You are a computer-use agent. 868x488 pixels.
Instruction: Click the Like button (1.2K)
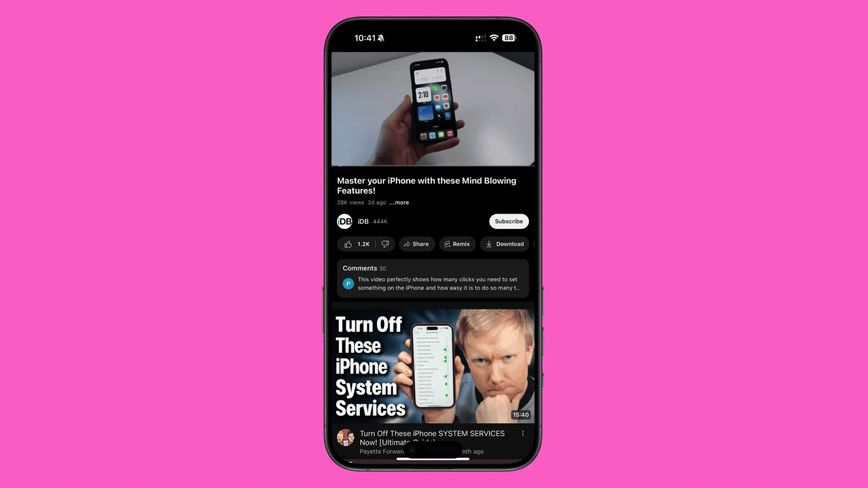pos(356,244)
